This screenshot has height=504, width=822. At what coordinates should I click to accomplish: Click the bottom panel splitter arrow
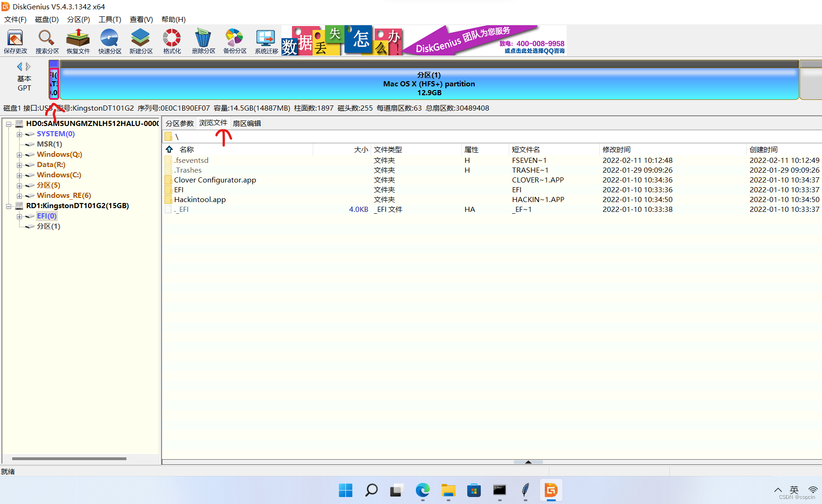point(528,462)
